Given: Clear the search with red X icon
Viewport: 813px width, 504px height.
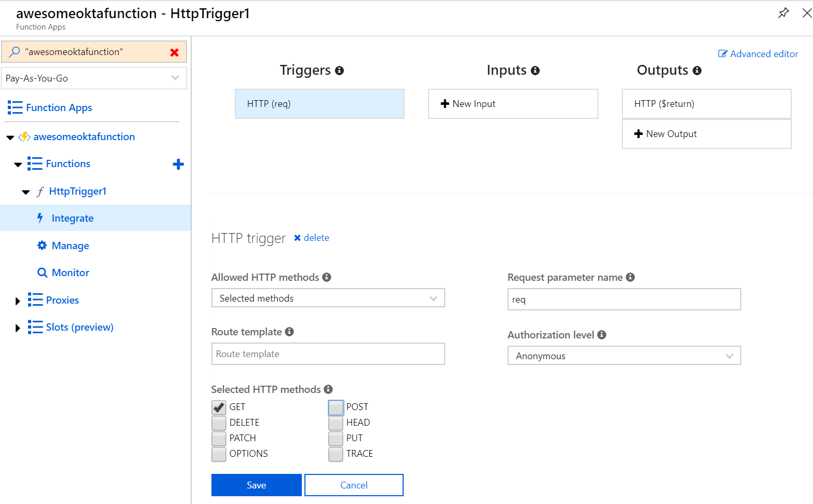Looking at the screenshot, I should coord(175,52).
